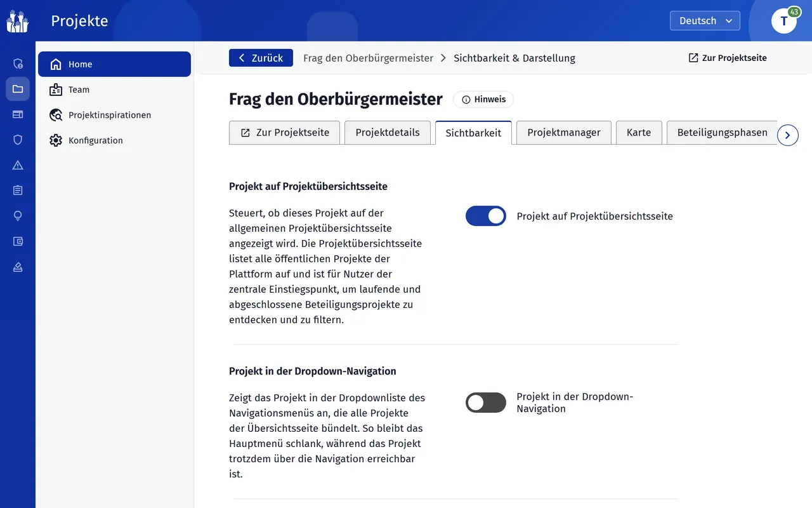Click the user avatar with badge 43
This screenshot has height=508, width=812.
pos(784,21)
